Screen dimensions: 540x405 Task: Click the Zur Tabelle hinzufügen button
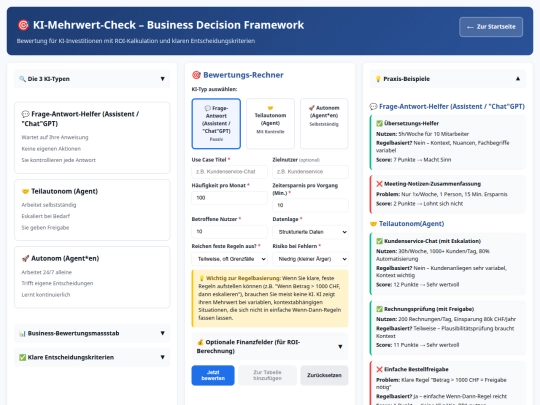[x=267, y=375]
